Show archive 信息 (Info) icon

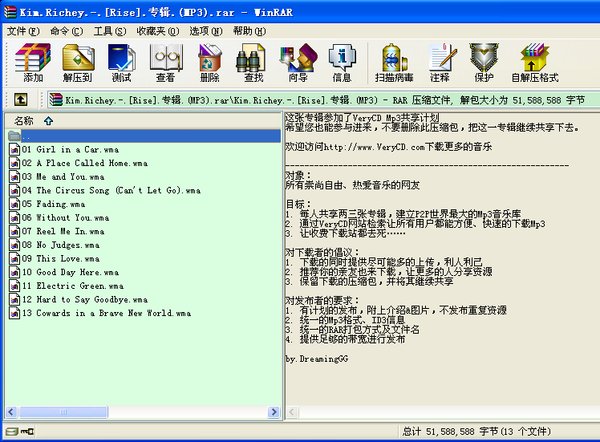click(342, 63)
